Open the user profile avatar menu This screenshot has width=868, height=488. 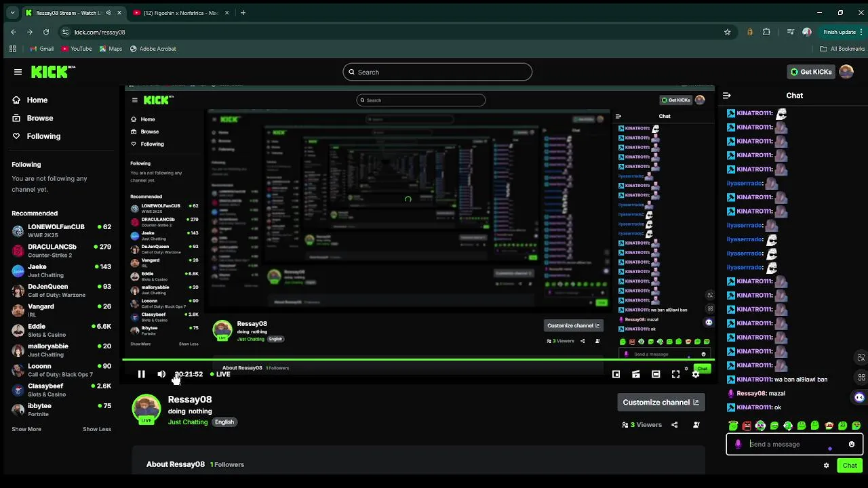click(846, 72)
